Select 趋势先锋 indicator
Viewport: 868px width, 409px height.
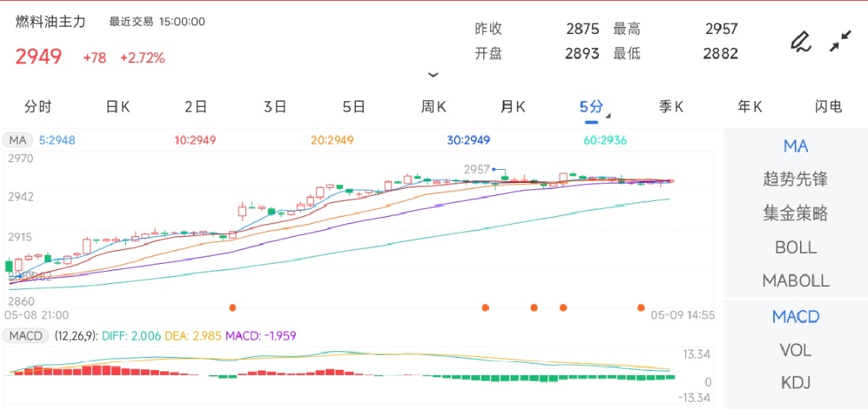click(796, 179)
